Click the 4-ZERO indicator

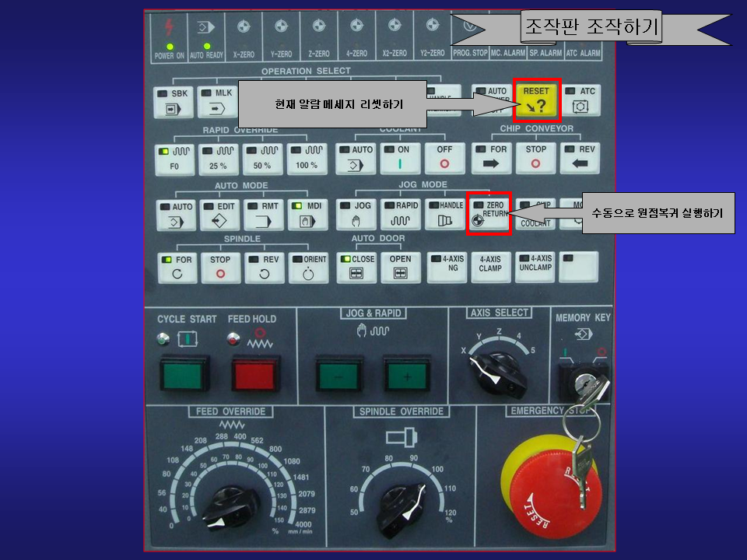point(357,38)
